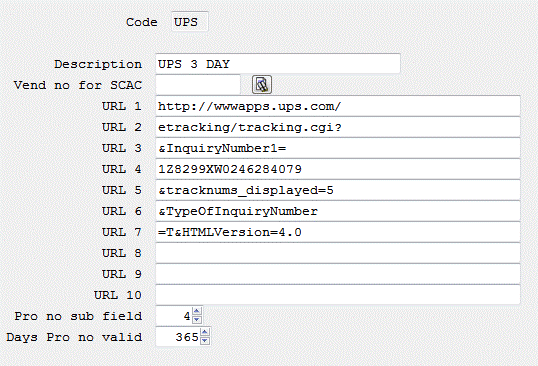This screenshot has height=366, width=538.
Task: Click URL 6 field &TypeOfInquiryNumber
Action: click(x=338, y=211)
